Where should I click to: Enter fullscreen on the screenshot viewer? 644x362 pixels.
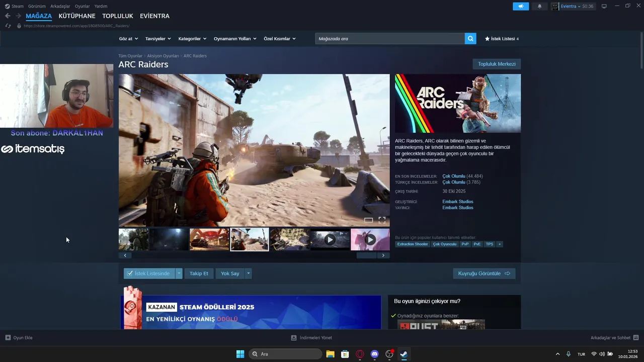click(382, 220)
